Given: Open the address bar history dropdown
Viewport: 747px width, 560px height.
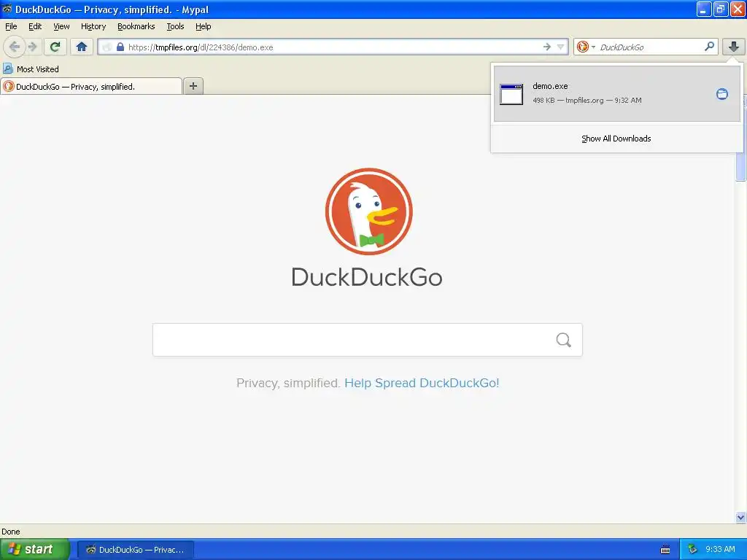Looking at the screenshot, I should tap(561, 47).
